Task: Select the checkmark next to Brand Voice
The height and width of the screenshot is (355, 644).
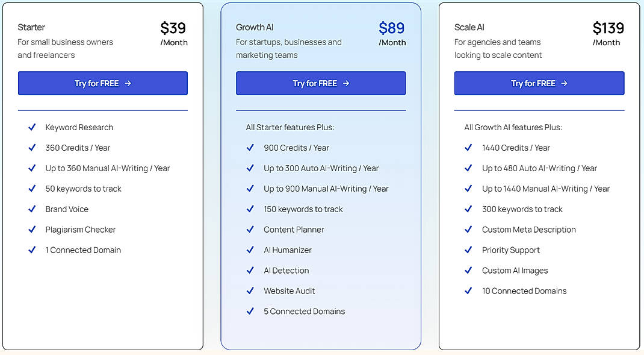Action: [32, 209]
